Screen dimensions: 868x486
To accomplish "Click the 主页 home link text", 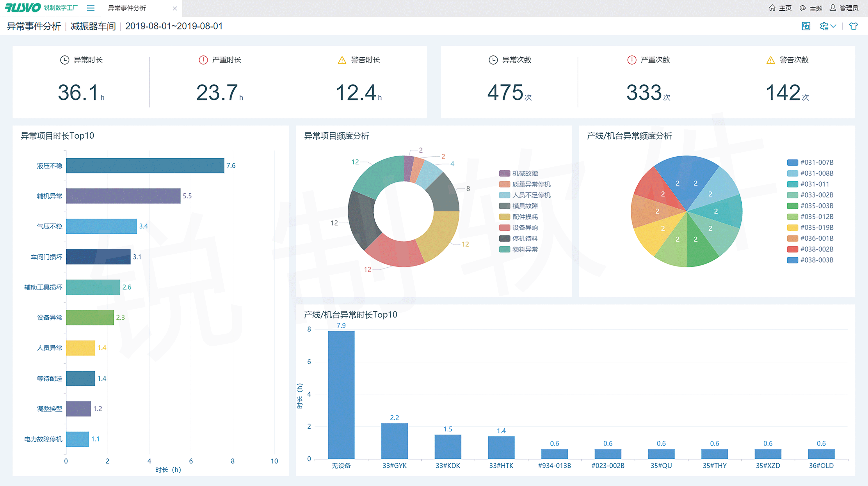I will coord(785,8).
